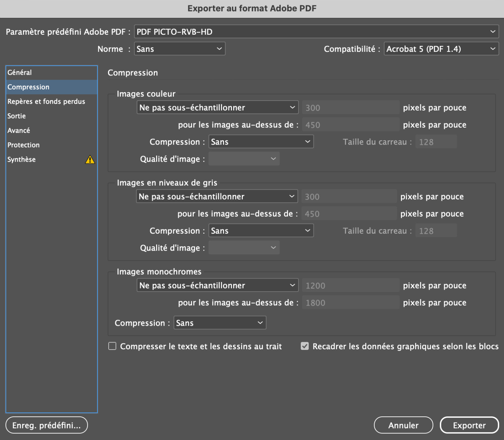
Task: Open Images couleur sampling dropdown
Action: [x=217, y=108]
